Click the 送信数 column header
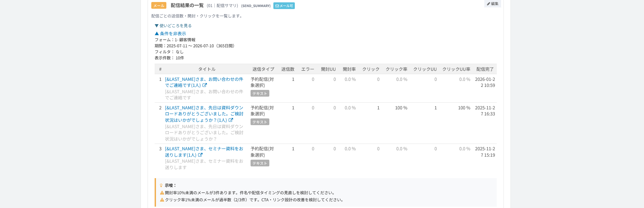 click(x=288, y=69)
